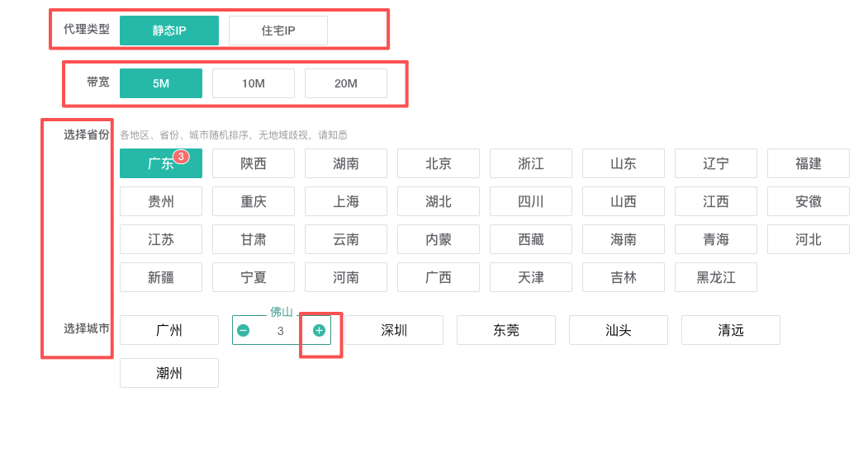Click the plus icon for Foshan quantity
The image size is (868, 462).
(x=319, y=331)
